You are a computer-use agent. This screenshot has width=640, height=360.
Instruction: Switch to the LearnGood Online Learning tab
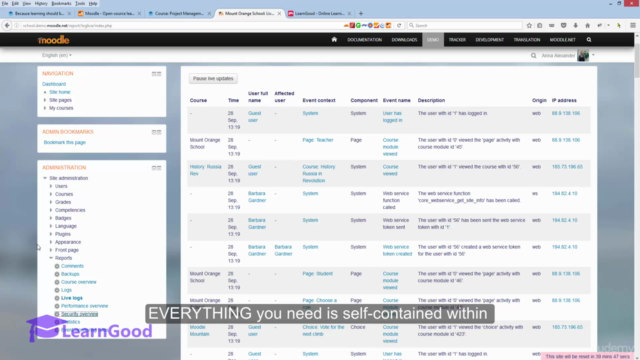pos(319,13)
